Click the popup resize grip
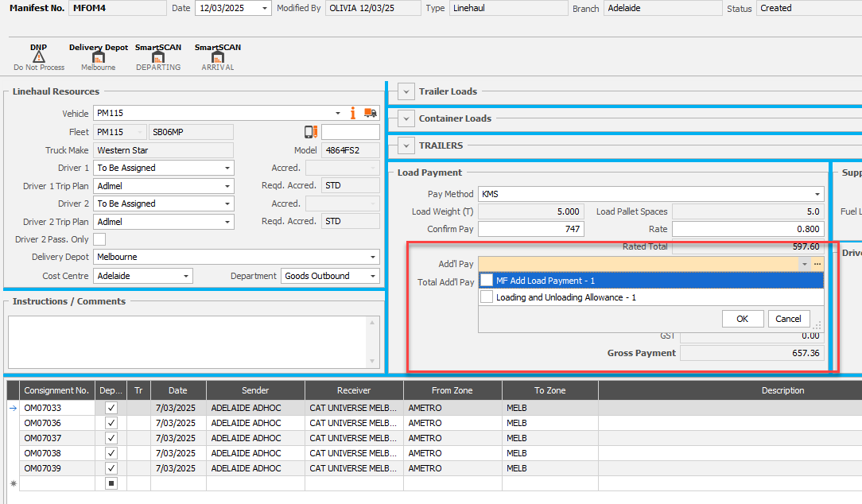The height and width of the screenshot is (504, 862). point(817,326)
